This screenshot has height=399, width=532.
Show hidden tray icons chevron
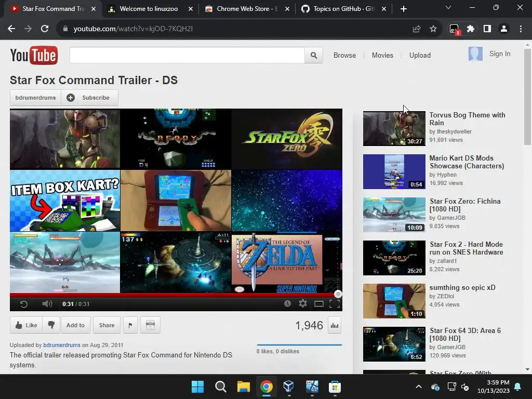pyautogui.click(x=419, y=387)
